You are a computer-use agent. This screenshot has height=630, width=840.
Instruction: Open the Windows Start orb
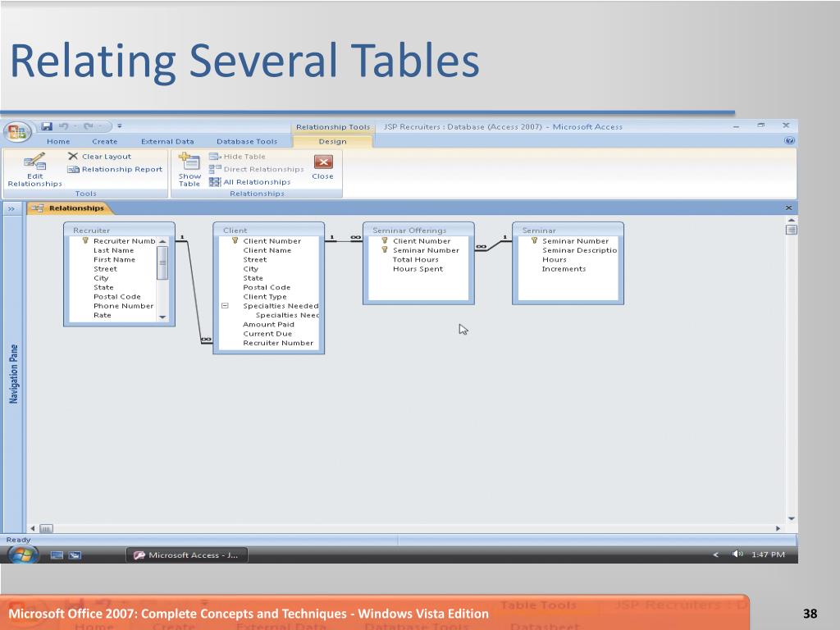coord(22,555)
